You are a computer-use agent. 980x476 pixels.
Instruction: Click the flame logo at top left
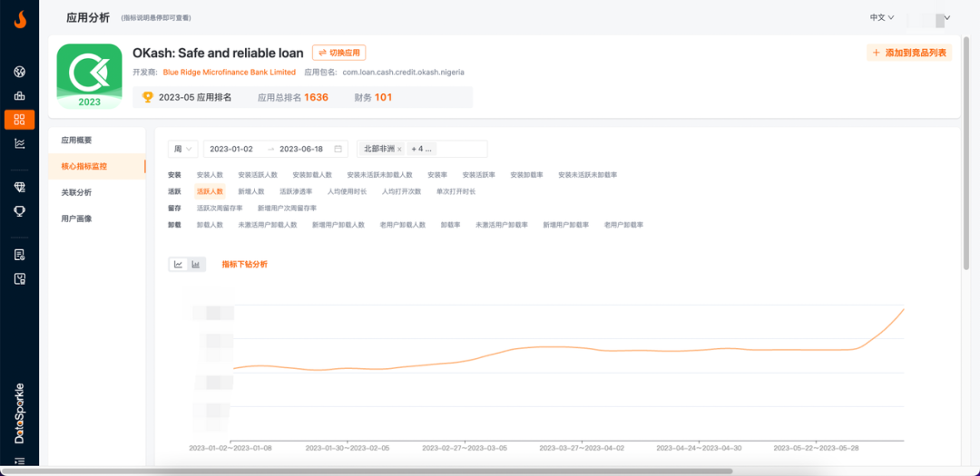tap(19, 18)
